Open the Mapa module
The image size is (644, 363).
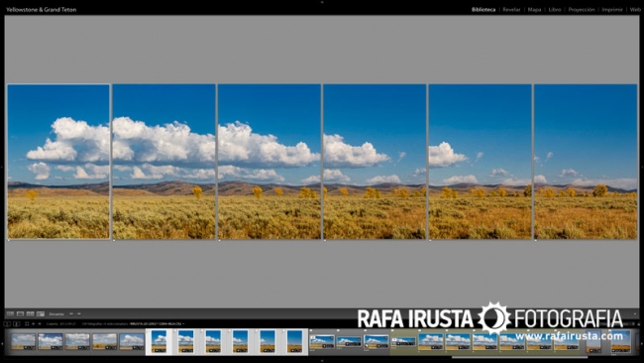click(534, 10)
